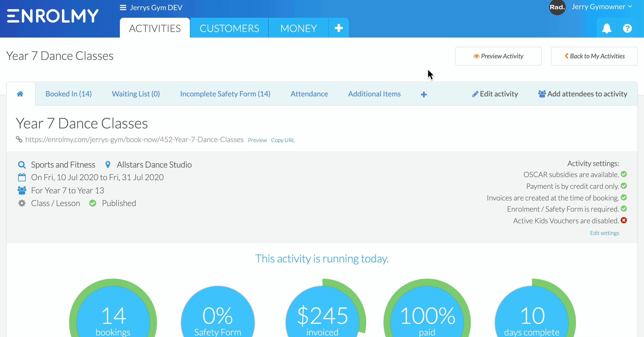Screen dimensions: 644x337
Task: Click the 'For Year 7 to Year 13' text
Action: tap(68, 190)
